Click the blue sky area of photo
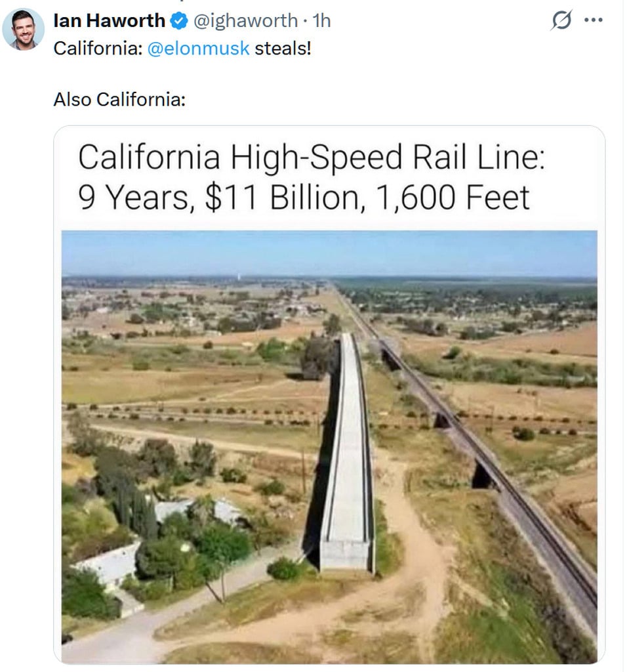The height and width of the screenshot is (672, 627). click(328, 253)
